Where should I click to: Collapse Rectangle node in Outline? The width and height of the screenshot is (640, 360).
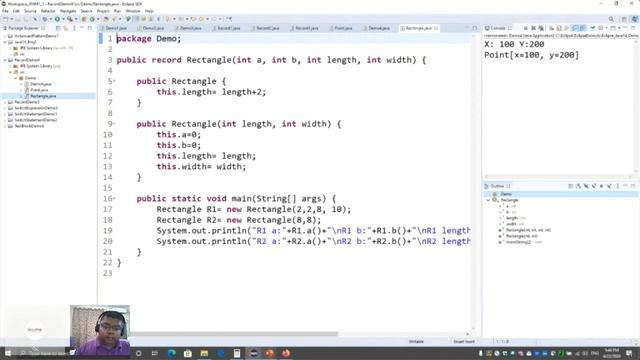[x=488, y=200]
